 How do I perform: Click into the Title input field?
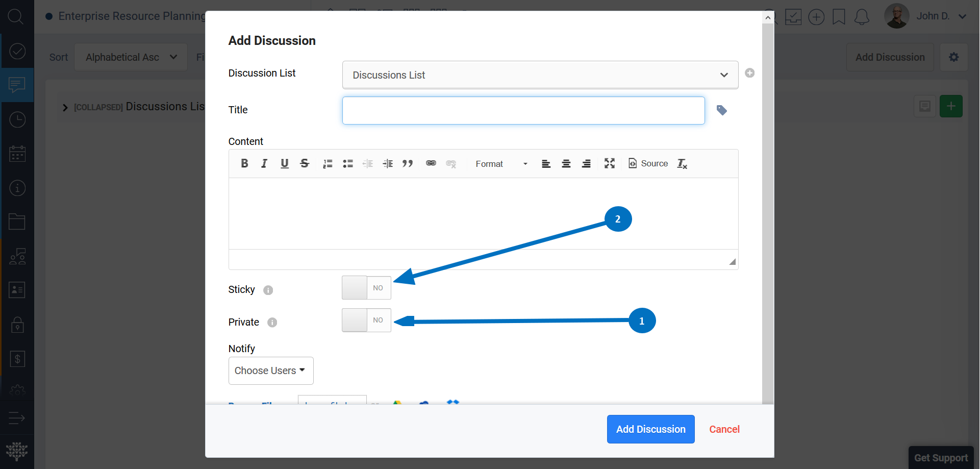[523, 111]
